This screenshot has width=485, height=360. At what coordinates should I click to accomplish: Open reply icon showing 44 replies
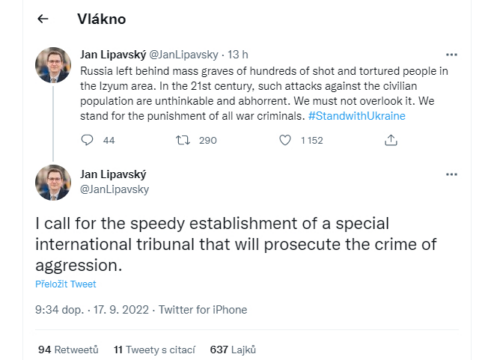click(87, 140)
